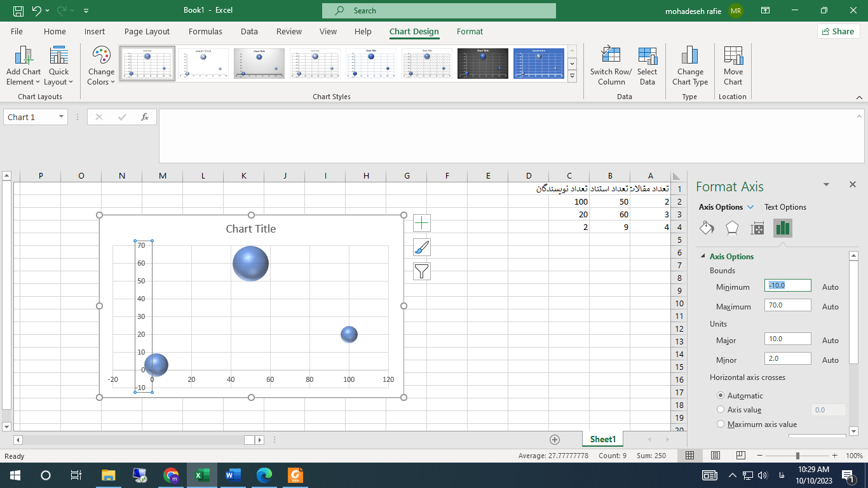Expand the Name Box dropdown
The image size is (868, 488).
point(62,117)
